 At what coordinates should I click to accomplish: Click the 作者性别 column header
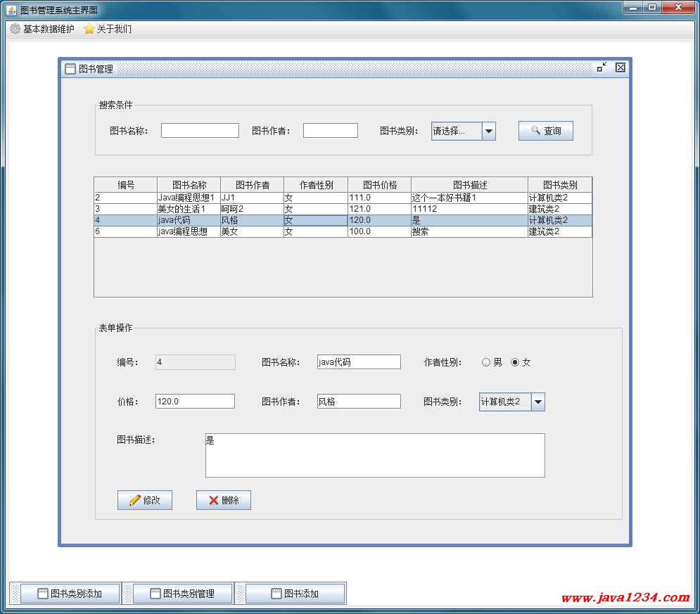[x=316, y=185]
